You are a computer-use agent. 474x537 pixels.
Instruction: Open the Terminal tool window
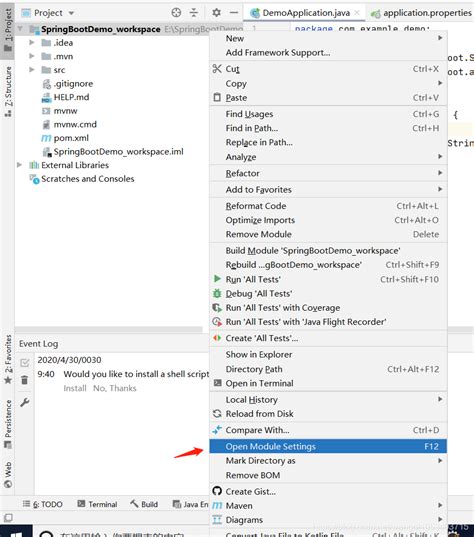97,504
